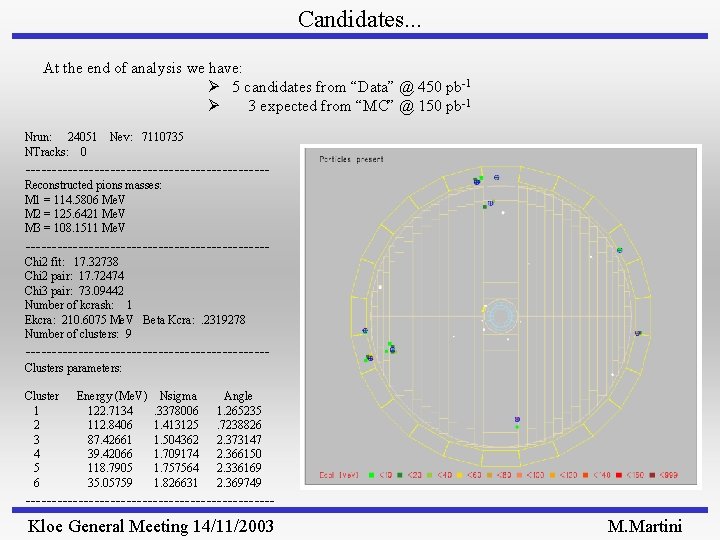Click the 'Chi2 pair: 17.72474' line
This screenshot has height=540, width=720.
coord(74,276)
